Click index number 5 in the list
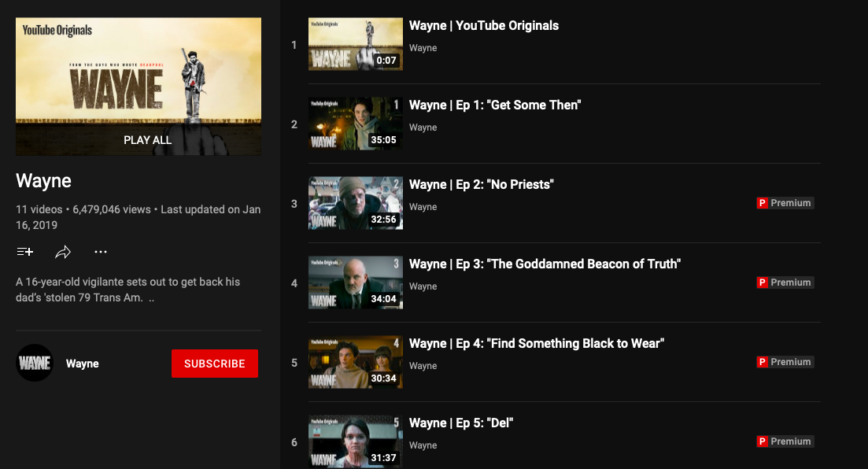Screen dimensions: 868x469 294,363
